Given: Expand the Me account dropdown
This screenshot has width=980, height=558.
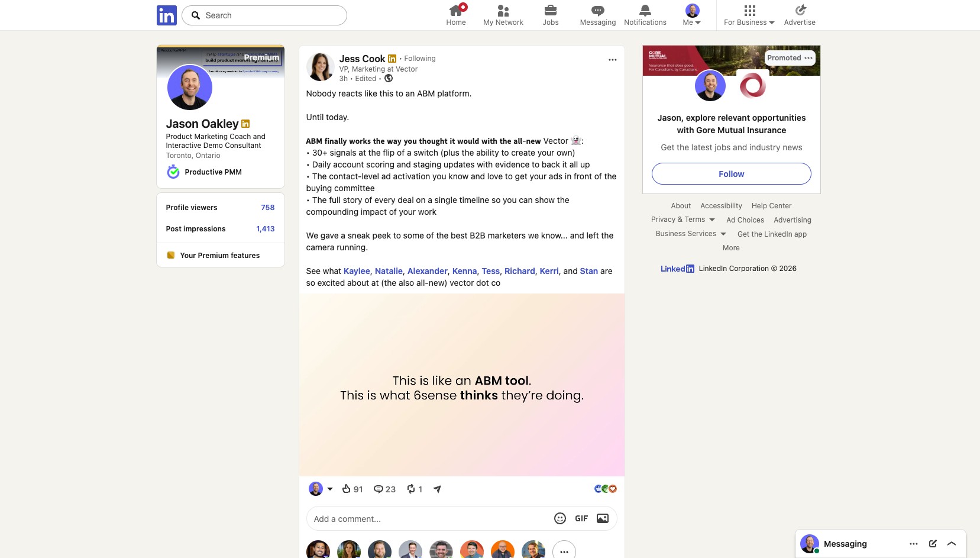Looking at the screenshot, I should point(692,15).
